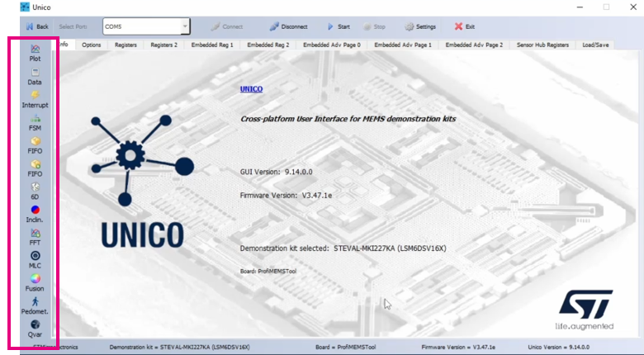Open the Embedded Adv Page 0 tab
The image size is (644, 355).
coord(332,45)
